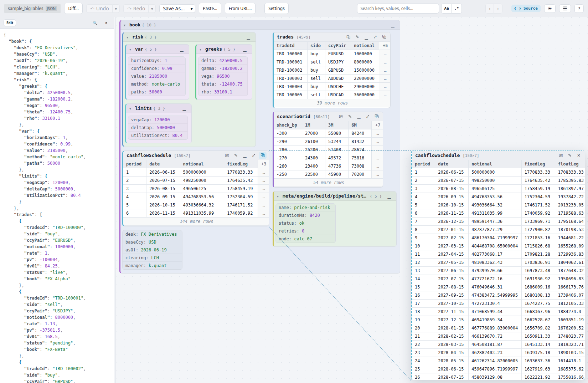Click highlighted pop-out icon on embedded cashflowSchedule
The width and height of the screenshot is (588, 383).
[263, 155]
